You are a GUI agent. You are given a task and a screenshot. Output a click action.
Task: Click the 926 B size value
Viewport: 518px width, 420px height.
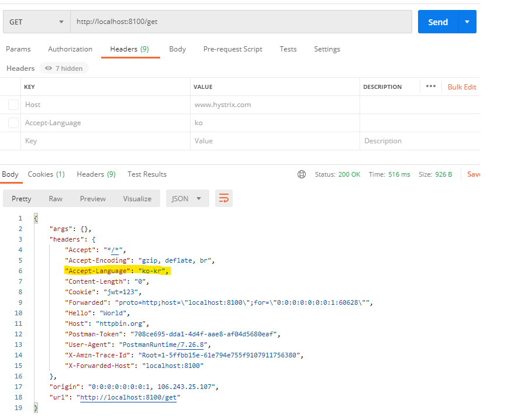click(x=443, y=174)
